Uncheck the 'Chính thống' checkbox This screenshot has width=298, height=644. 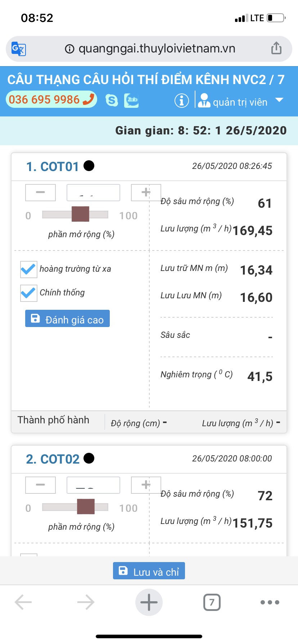coord(28,293)
